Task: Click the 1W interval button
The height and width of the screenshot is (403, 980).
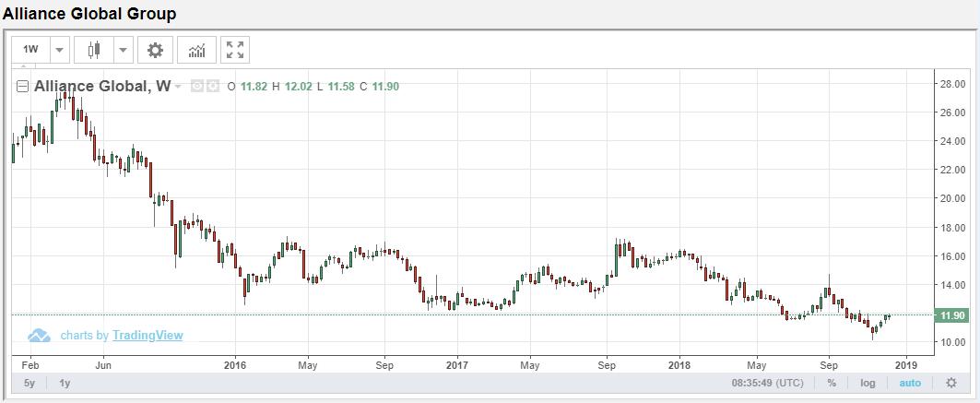Action: (31, 50)
